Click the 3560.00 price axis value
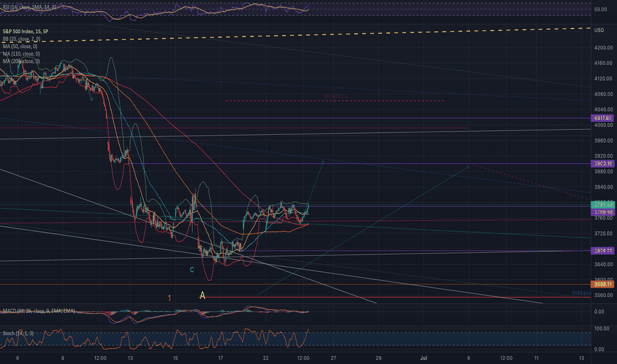The height and width of the screenshot is (364, 617). pos(604,295)
